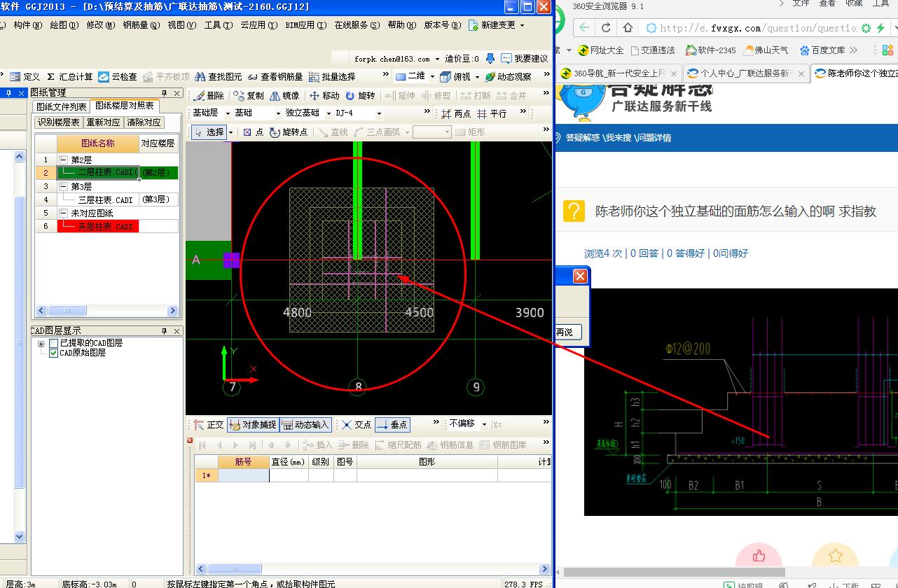Open the 定义 (Define) tool
Screen dimensions: 898x588
click(25, 77)
